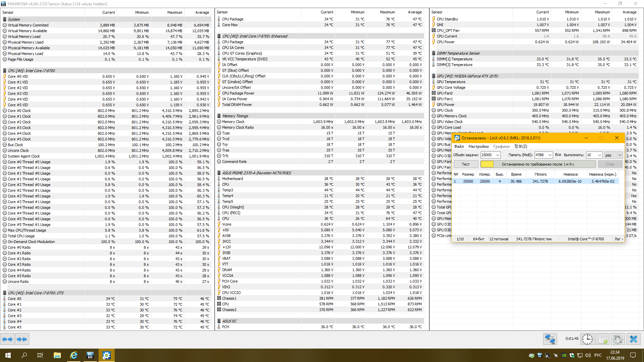Open the Настройки menu in LinX
This screenshot has height=362, width=644.
[x=478, y=146]
